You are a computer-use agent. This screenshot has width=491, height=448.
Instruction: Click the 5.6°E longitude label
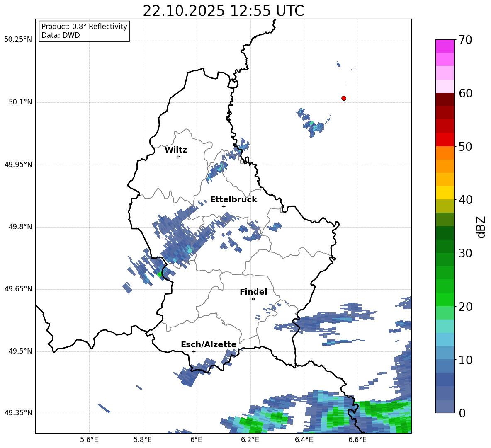[89, 440]
